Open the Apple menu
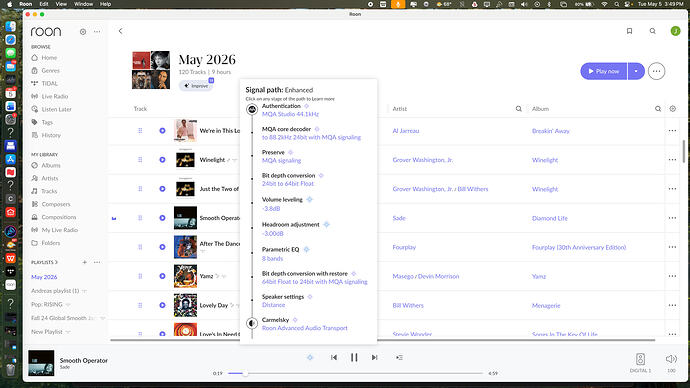 click(x=9, y=4)
